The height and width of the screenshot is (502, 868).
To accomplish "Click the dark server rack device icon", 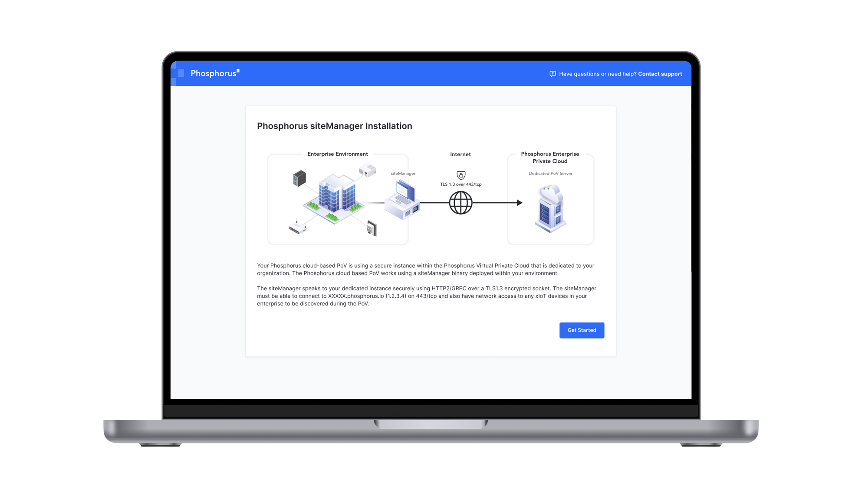I will pos(299,178).
